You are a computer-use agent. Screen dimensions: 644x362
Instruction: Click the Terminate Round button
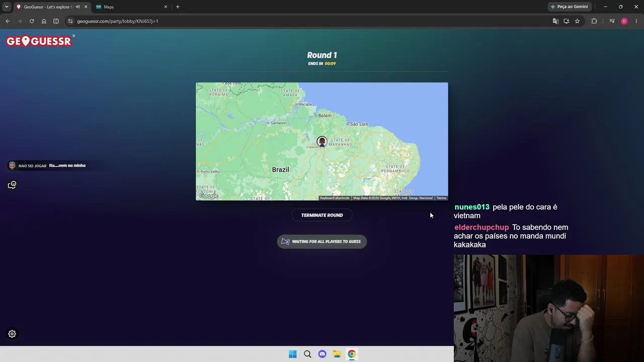(322, 215)
